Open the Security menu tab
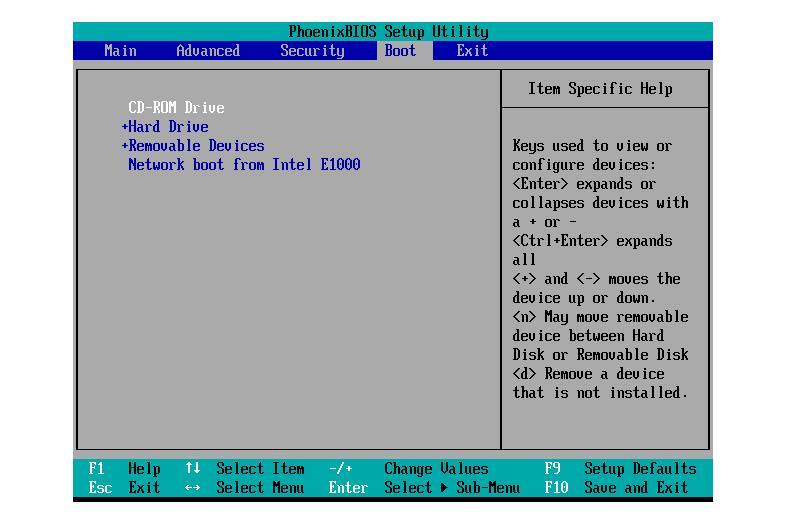 [312, 51]
